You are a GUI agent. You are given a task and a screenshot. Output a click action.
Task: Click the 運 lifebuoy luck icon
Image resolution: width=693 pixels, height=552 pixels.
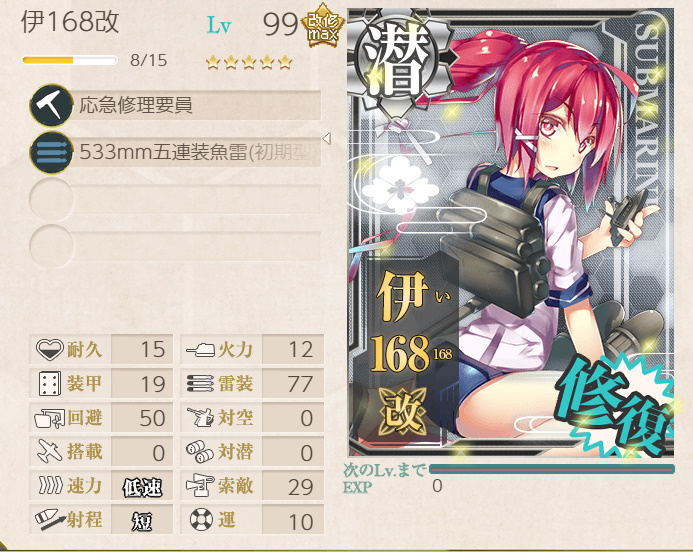pyautogui.click(x=202, y=520)
